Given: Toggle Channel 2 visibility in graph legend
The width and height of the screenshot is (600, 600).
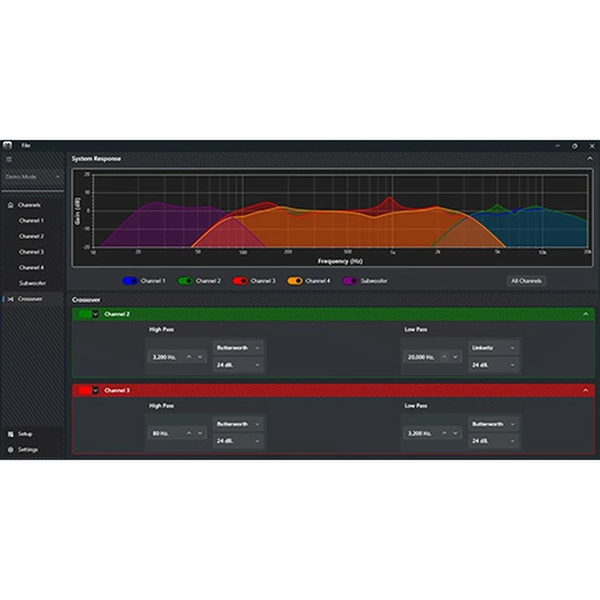Looking at the screenshot, I should (186, 281).
